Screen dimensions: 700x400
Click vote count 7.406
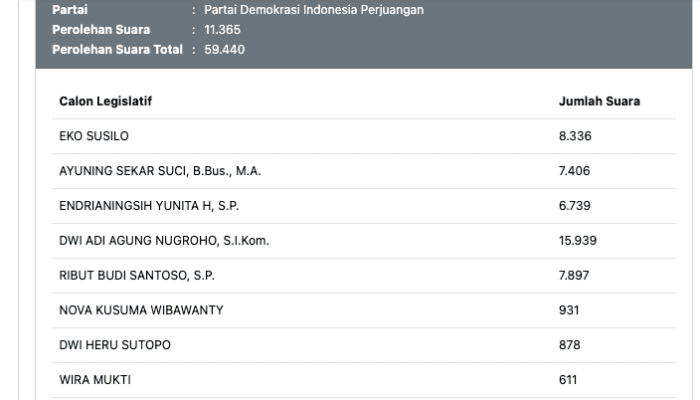point(575,171)
